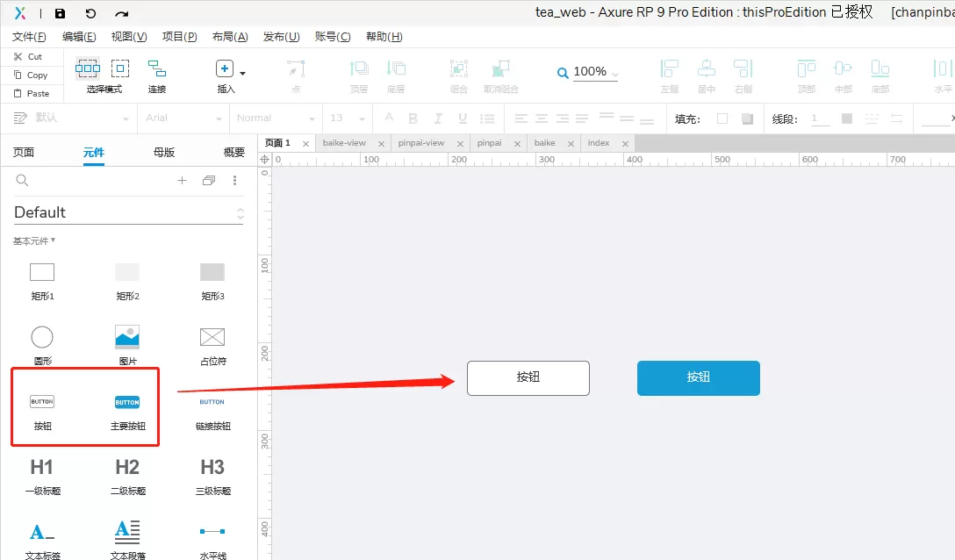Switch to the pinpai-view tab
This screenshot has height=560, width=955.
[x=421, y=143]
